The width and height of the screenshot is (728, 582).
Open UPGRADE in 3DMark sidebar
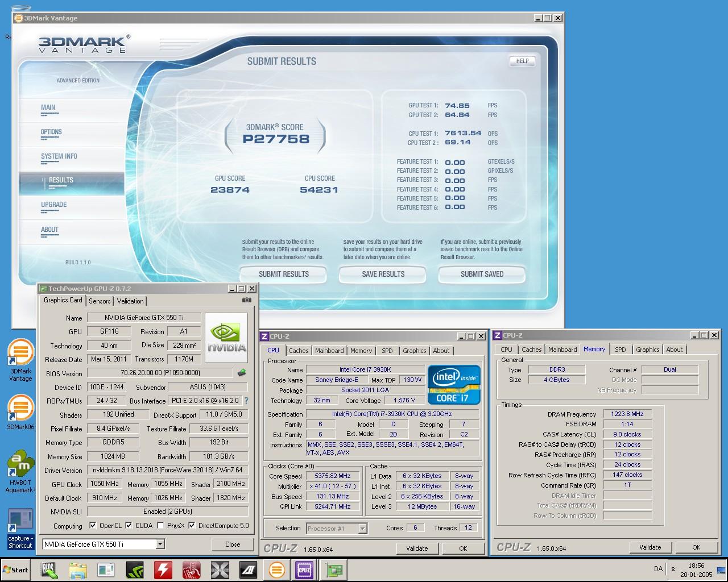53,205
